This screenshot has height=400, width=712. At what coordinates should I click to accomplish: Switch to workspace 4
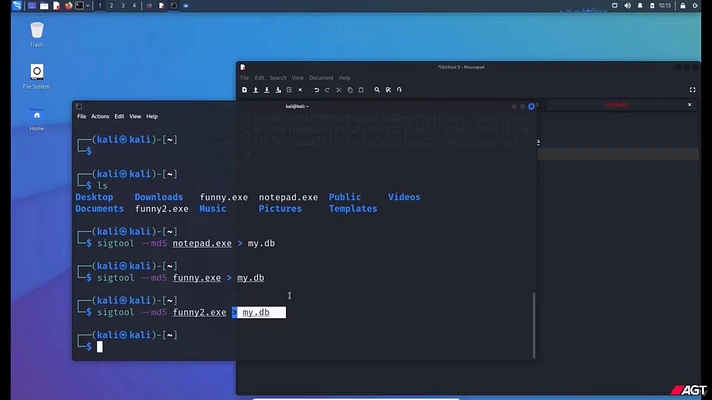tap(134, 5)
